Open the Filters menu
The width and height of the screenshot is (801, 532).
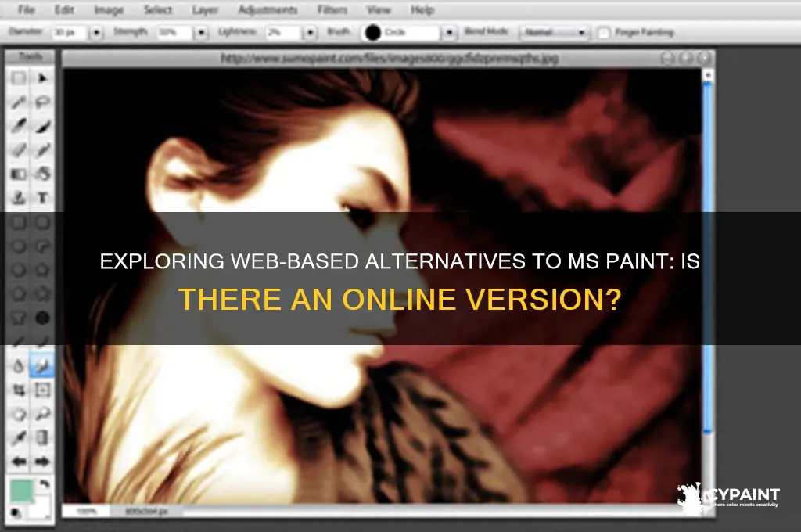pos(332,9)
